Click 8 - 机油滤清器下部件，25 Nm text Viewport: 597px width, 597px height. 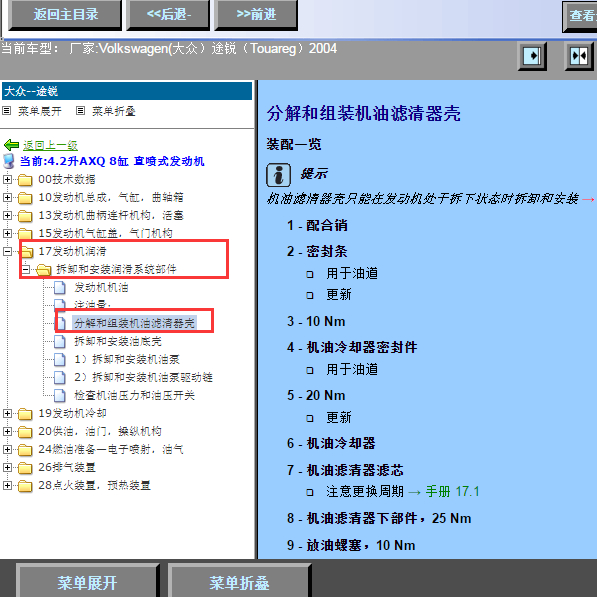coord(379,518)
